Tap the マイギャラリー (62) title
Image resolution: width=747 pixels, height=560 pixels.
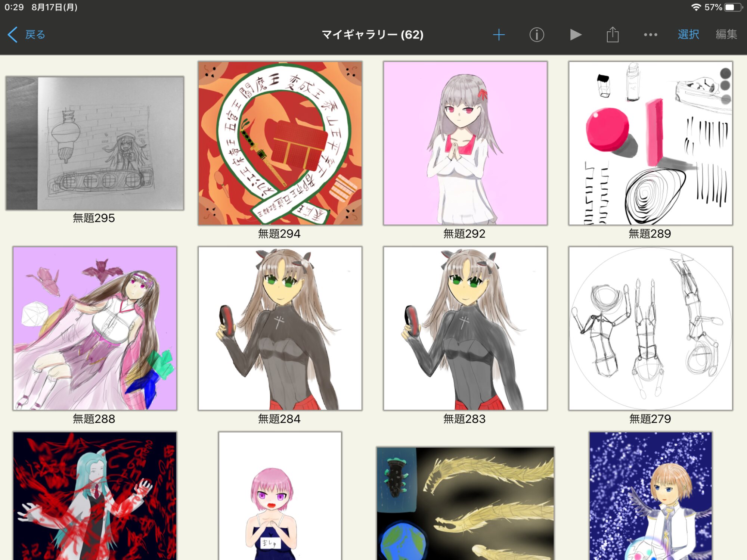click(372, 35)
